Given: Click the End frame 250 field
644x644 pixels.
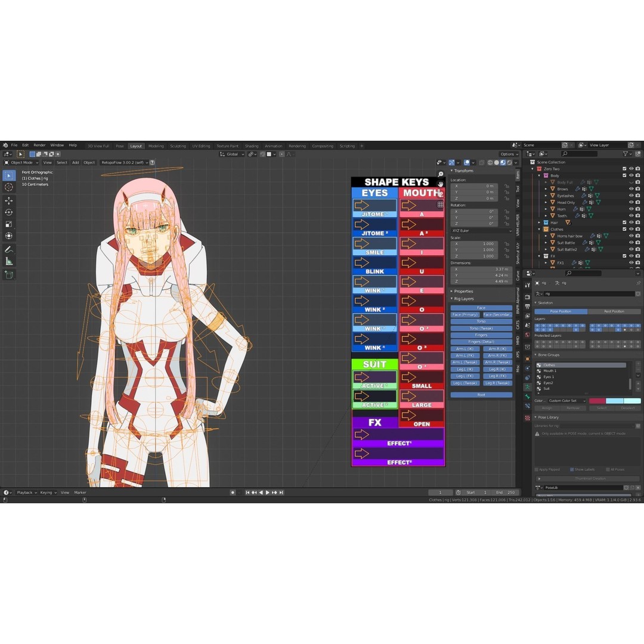Looking at the screenshot, I should click(506, 493).
